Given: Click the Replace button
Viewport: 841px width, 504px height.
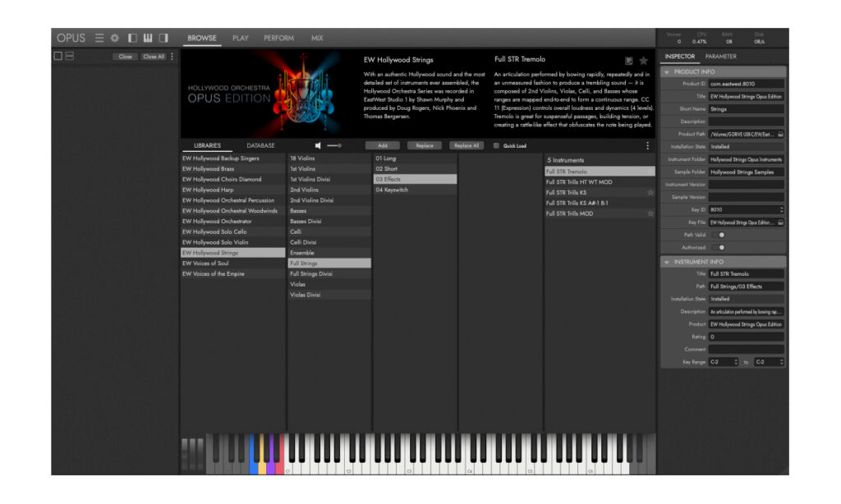Looking at the screenshot, I should tap(425, 145).
